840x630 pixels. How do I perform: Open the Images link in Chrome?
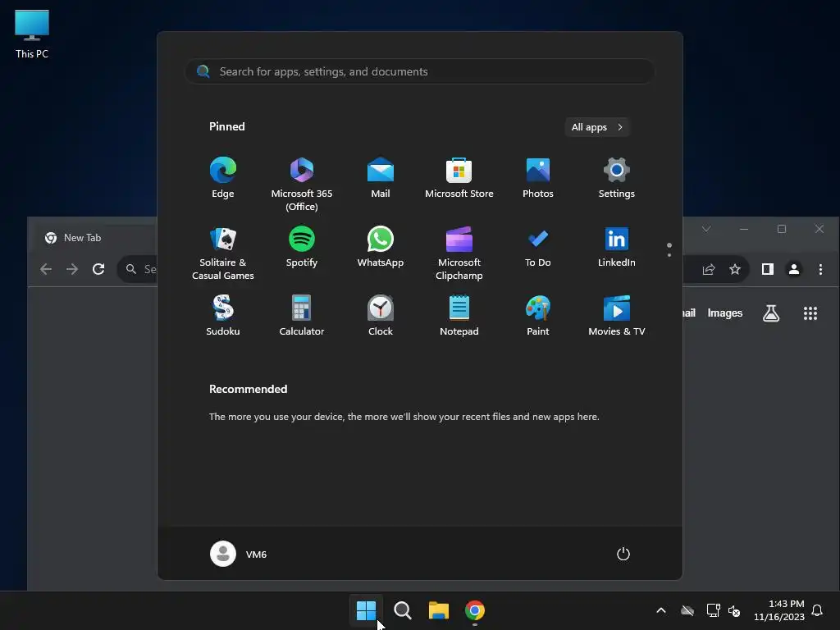coord(725,313)
